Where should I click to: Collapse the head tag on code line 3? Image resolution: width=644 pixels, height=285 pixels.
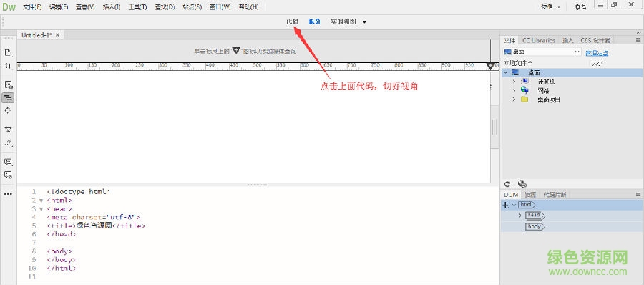41,209
